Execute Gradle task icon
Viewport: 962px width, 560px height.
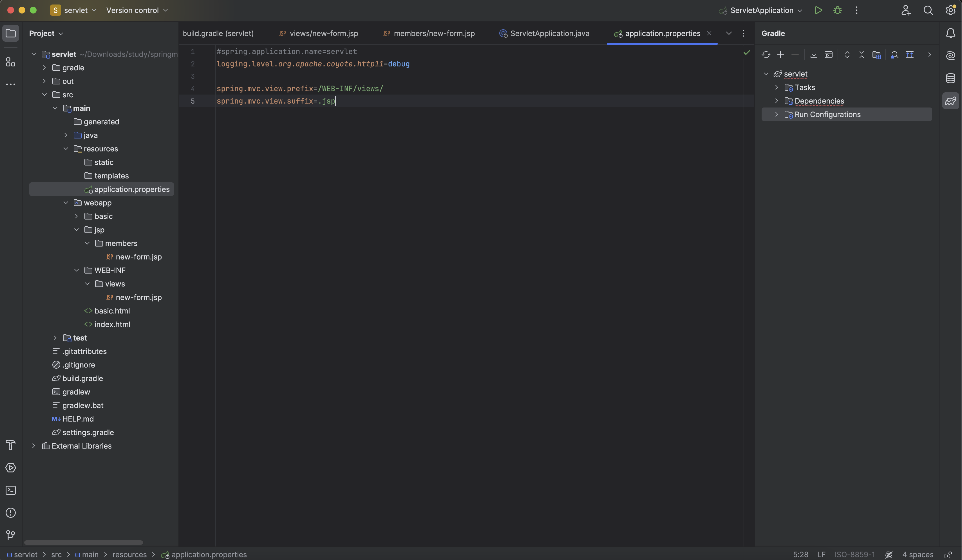(x=828, y=55)
